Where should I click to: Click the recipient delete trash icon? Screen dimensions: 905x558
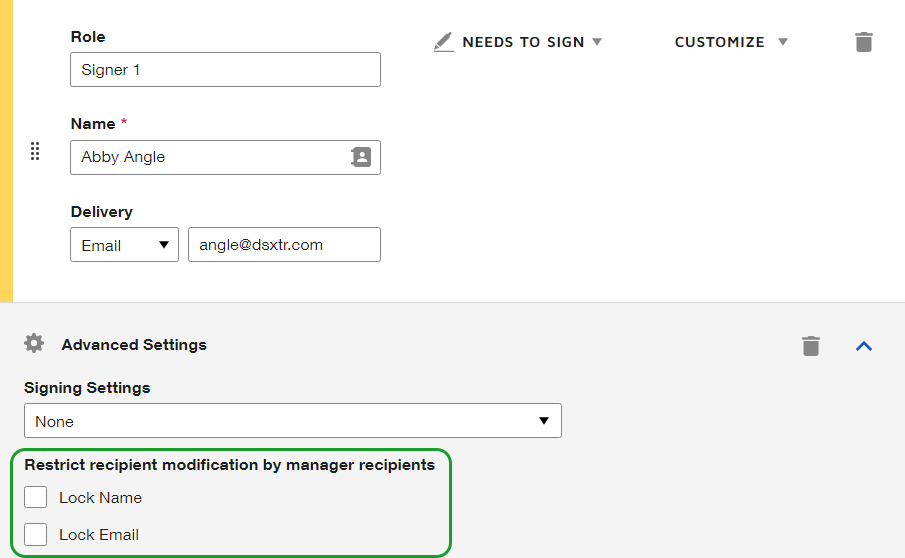click(864, 42)
